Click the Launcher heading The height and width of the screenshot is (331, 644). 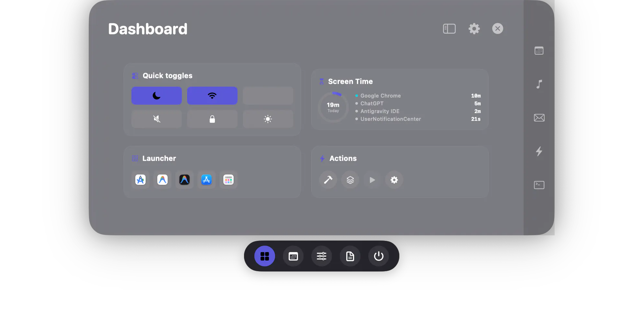[159, 158]
